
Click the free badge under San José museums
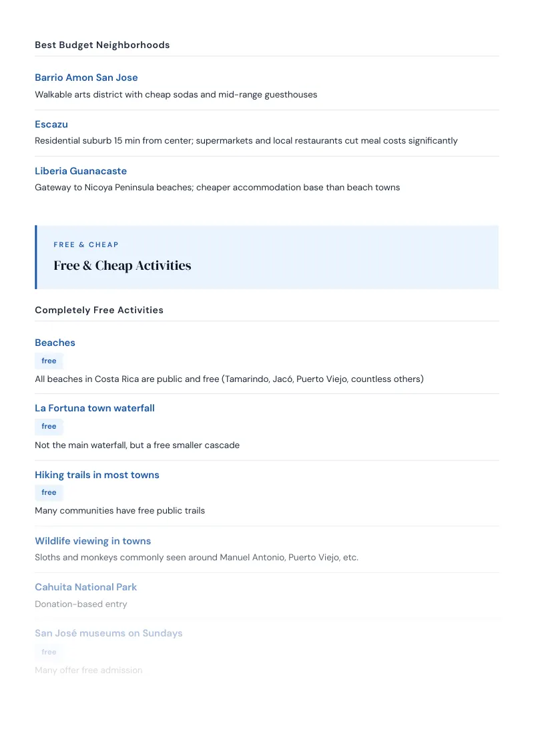click(49, 652)
